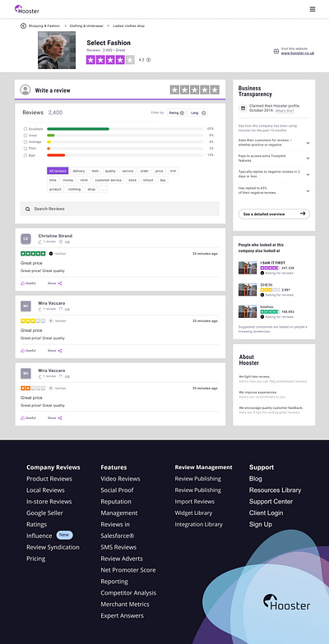Screen dimensions: 329x644
Task: Open Integration Library in the footer
Action: click(199, 524)
